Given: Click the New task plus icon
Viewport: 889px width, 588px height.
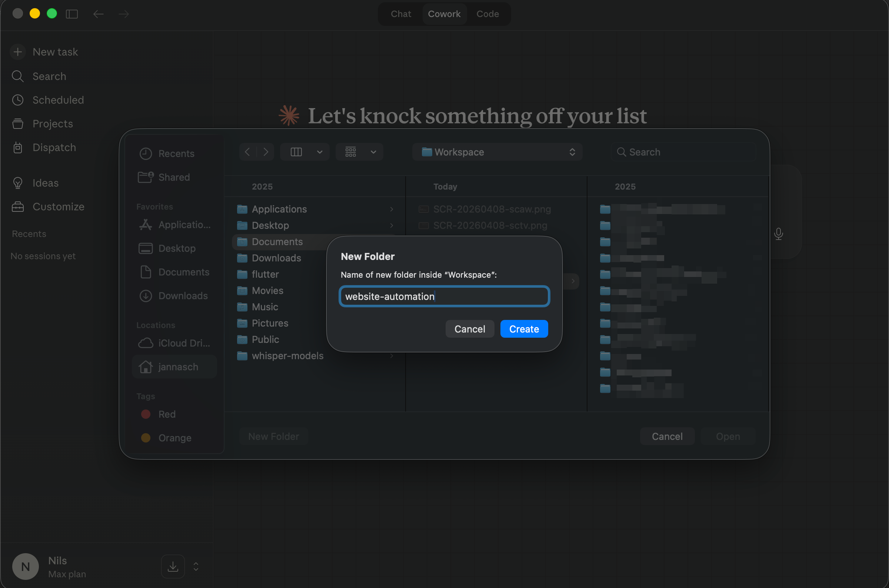Looking at the screenshot, I should click(x=18, y=52).
